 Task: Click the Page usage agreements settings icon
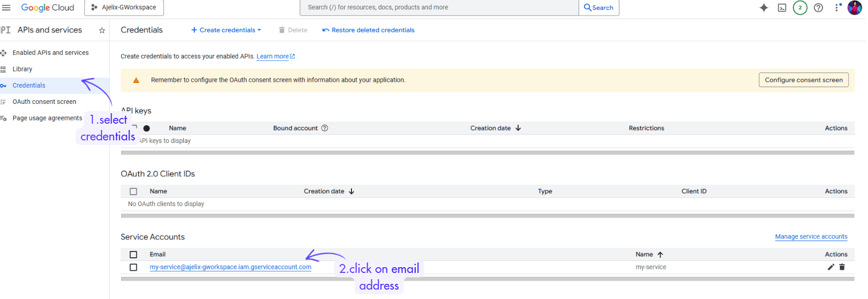point(3,118)
